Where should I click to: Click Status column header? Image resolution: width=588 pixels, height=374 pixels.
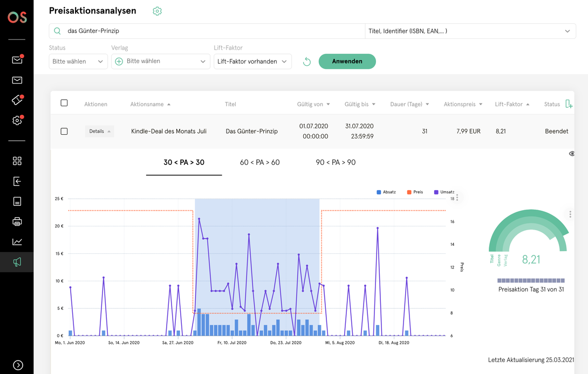pyautogui.click(x=552, y=104)
